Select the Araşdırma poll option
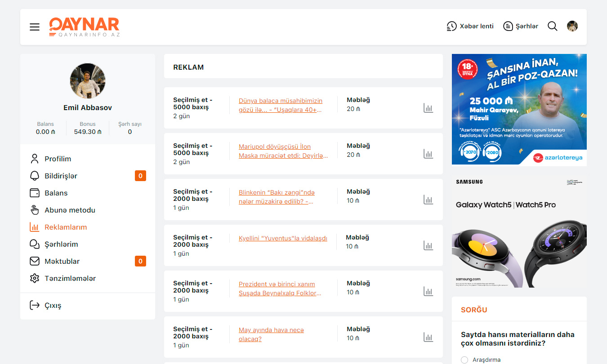Viewport: 607px width, 364px height. click(464, 360)
